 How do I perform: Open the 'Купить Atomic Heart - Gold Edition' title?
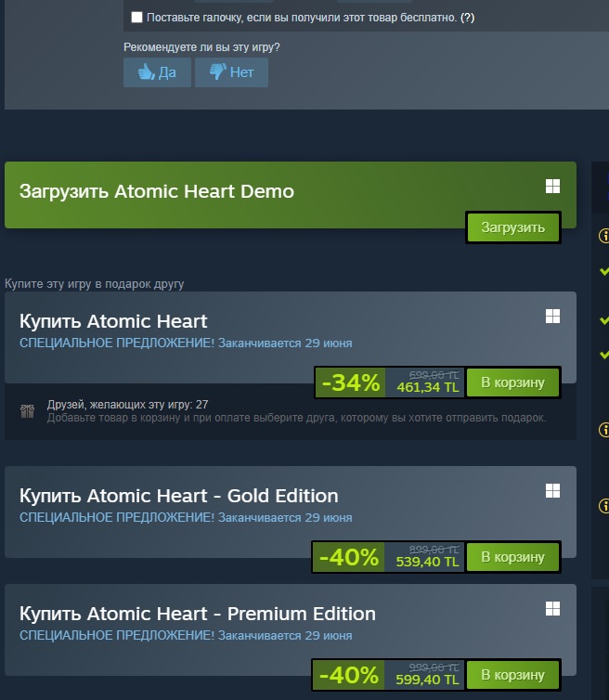pos(178,495)
